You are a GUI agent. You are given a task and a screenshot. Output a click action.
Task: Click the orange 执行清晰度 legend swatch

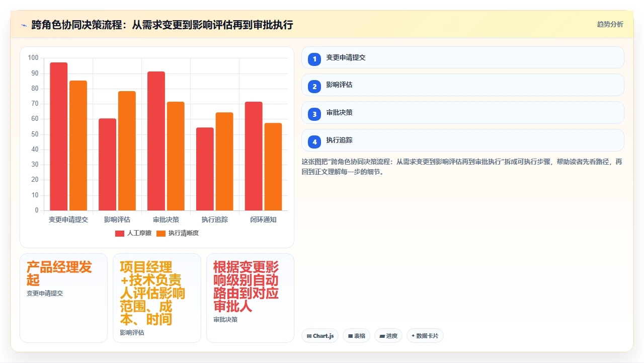click(161, 234)
